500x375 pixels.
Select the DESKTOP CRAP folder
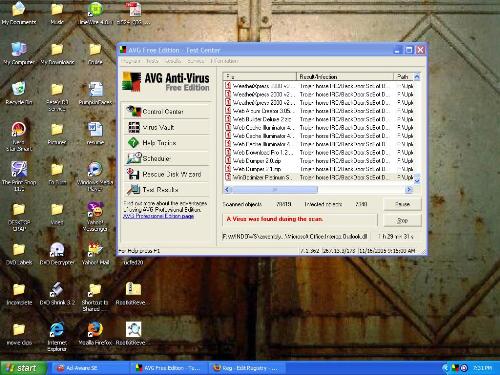[19, 217]
